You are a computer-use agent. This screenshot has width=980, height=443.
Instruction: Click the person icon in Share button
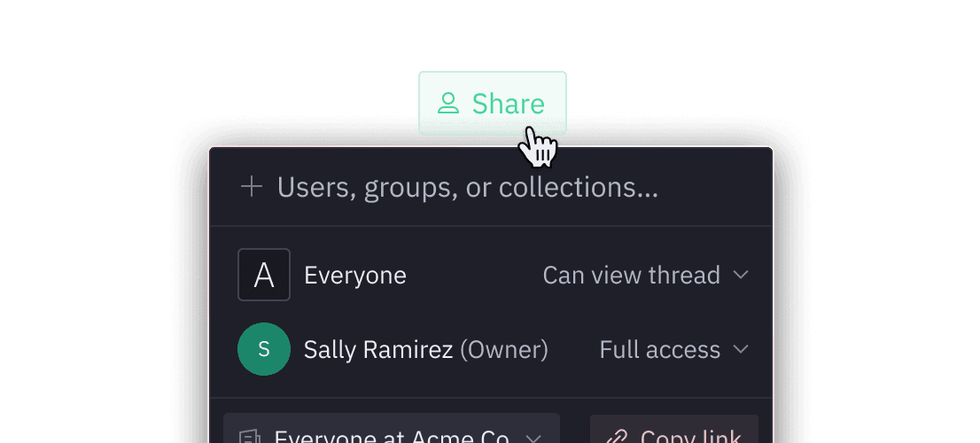[x=448, y=103]
